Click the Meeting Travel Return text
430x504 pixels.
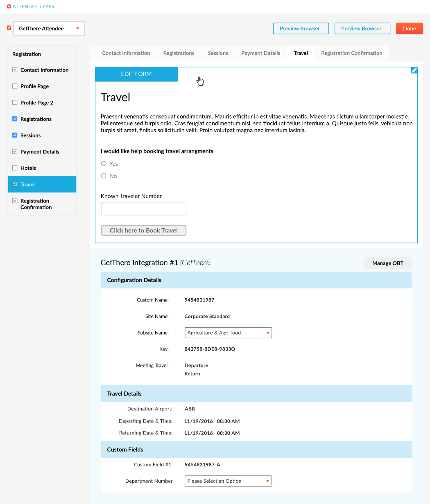coord(192,373)
